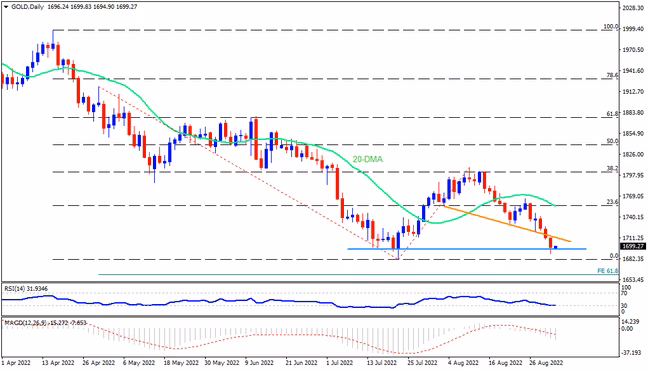Select the 1941.60 price axis value
The image size is (648, 370).
pos(633,71)
